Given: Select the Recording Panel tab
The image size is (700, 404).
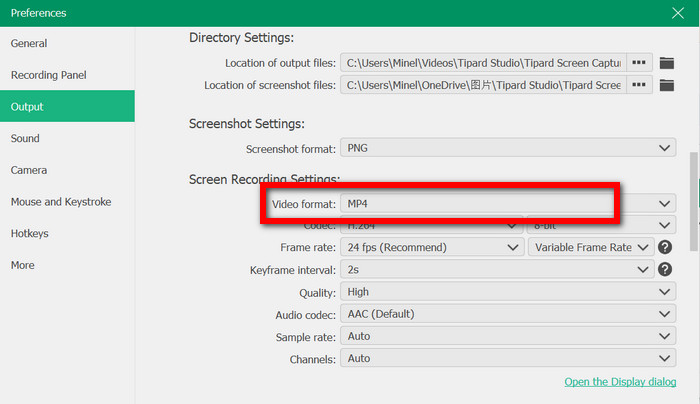Looking at the screenshot, I should click(49, 75).
